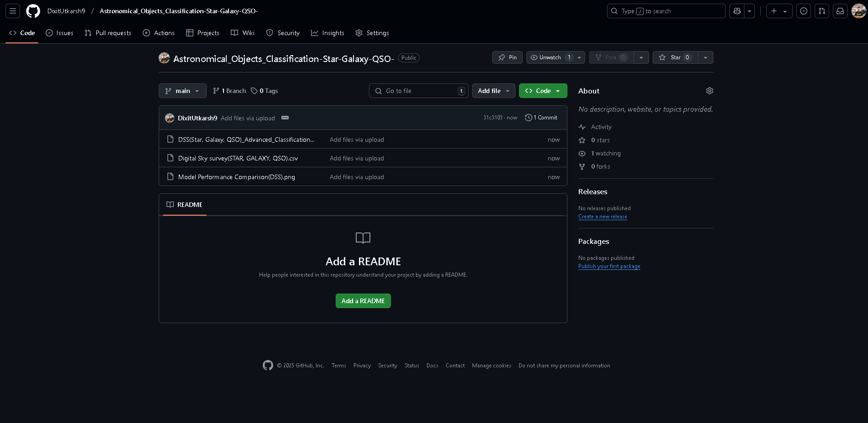Click the Activity link in About
The height and width of the screenshot is (423, 868).
tap(601, 127)
